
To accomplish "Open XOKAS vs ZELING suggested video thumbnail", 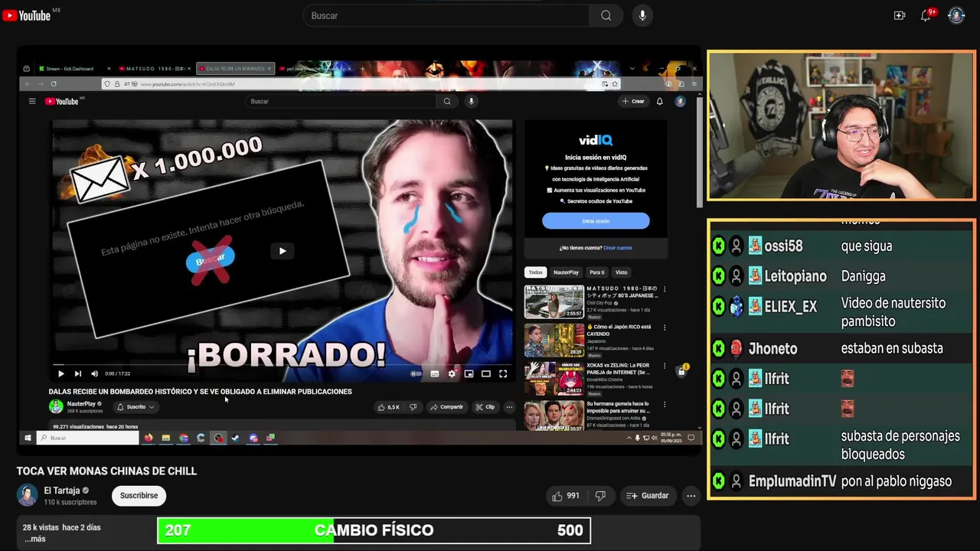I will (x=554, y=379).
